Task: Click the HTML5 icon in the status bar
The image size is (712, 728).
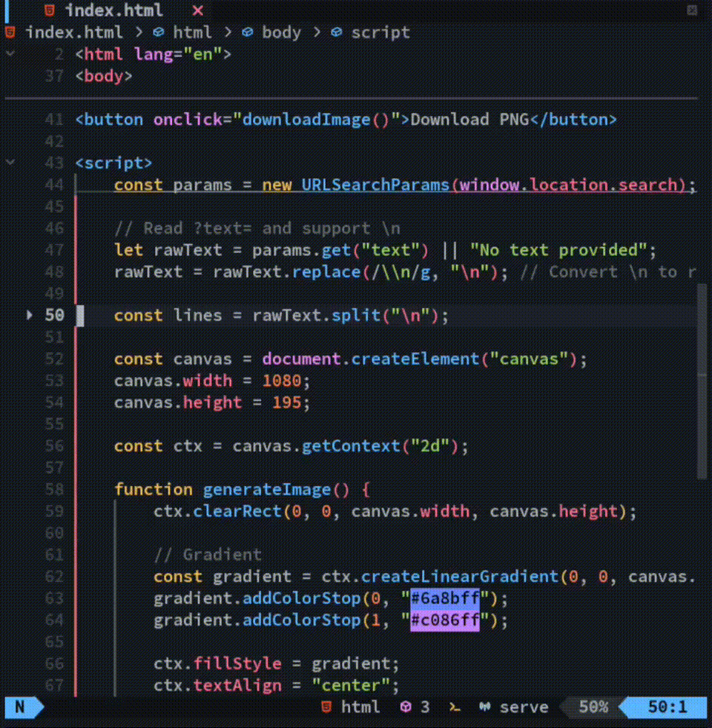Action: pos(326,707)
